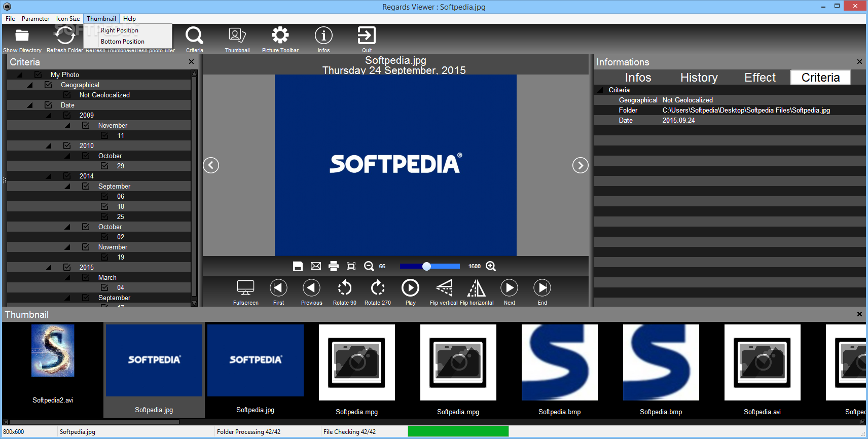Screen dimensions: 868x439
Task: Switch to the History tab
Action: click(699, 78)
